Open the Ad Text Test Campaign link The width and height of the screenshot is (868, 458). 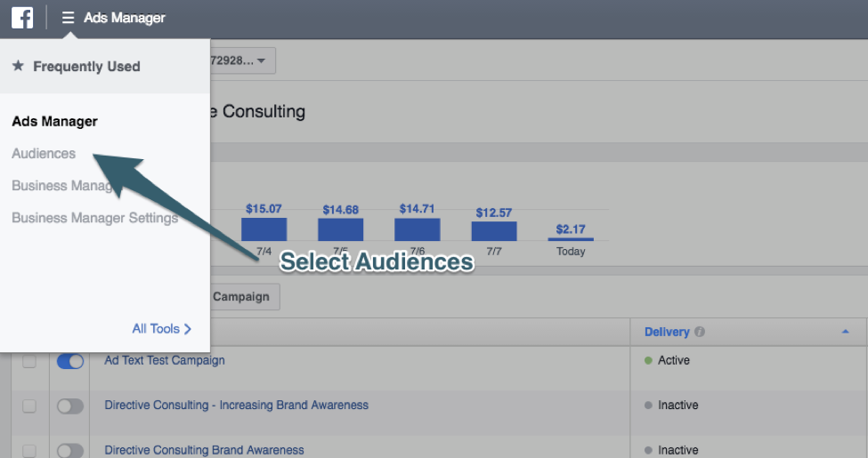coord(165,361)
